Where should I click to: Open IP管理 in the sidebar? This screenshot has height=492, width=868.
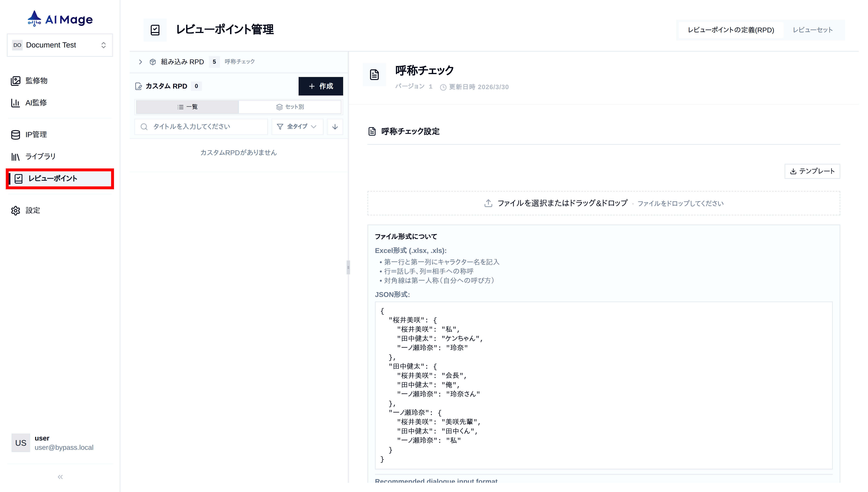(x=60, y=134)
